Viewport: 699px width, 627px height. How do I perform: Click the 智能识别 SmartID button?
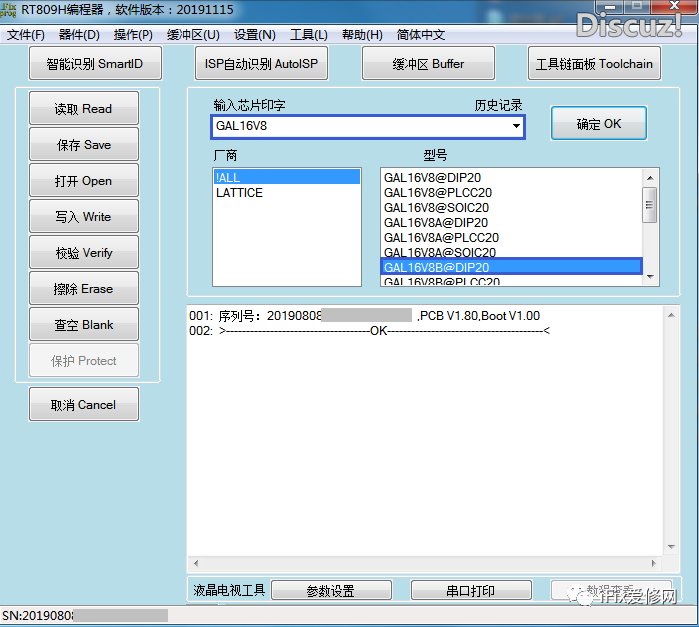tap(95, 63)
